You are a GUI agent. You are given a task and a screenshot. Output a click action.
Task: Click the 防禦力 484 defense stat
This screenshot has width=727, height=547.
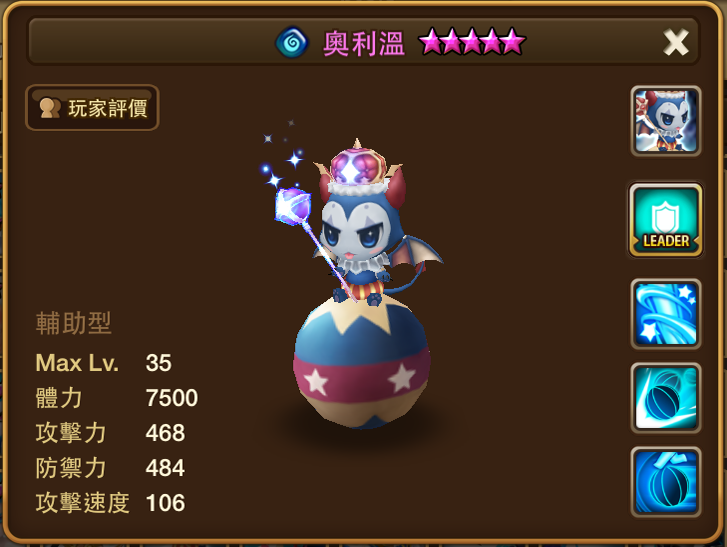(x=110, y=468)
